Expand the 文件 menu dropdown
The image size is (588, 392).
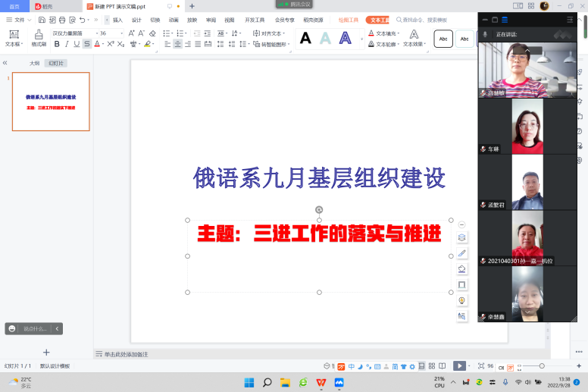click(29, 20)
